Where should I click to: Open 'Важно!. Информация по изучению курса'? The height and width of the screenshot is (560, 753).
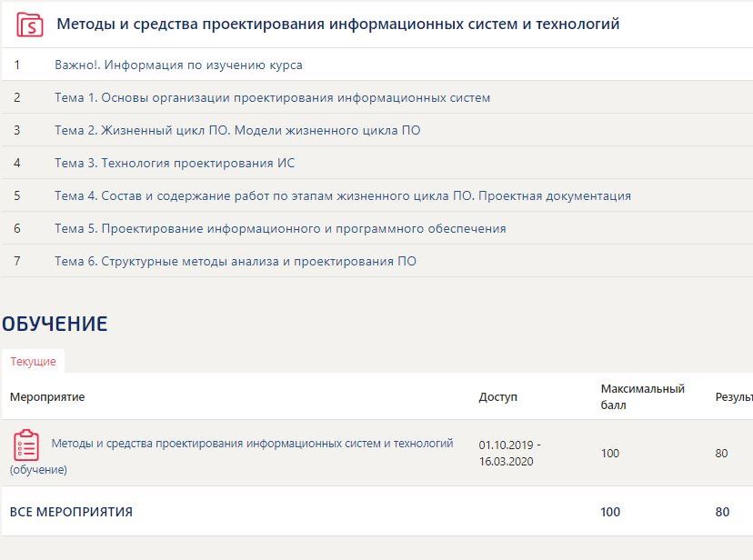tap(178, 65)
